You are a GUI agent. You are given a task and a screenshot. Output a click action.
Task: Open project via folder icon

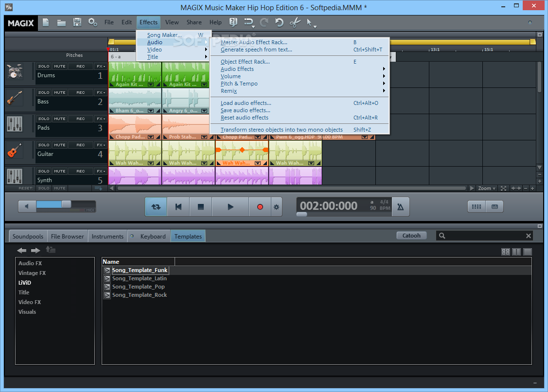coord(61,23)
